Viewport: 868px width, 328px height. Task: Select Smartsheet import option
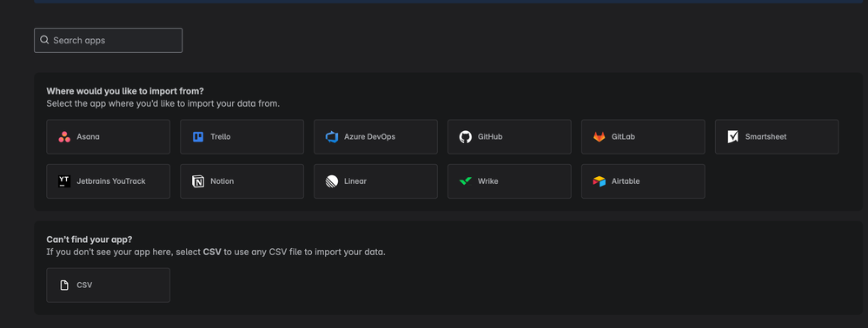point(778,136)
